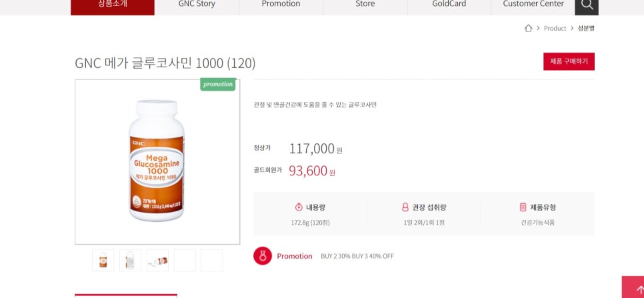Select the first bottle front thumbnail

click(103, 260)
